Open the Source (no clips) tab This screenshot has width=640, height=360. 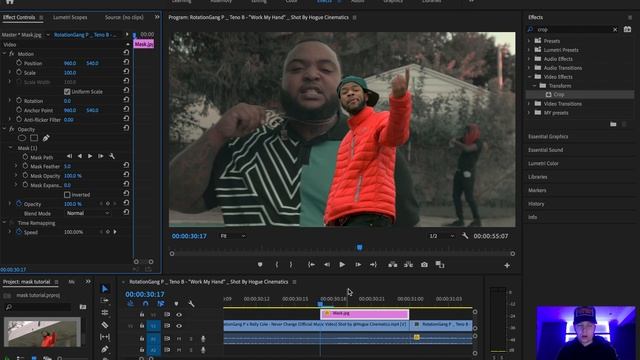[x=124, y=18]
